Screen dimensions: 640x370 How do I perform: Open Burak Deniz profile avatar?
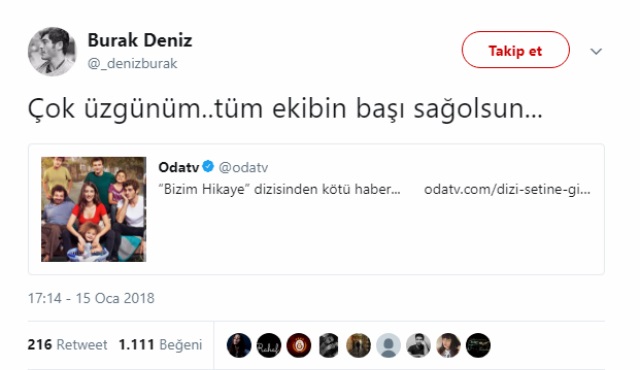click(52, 51)
